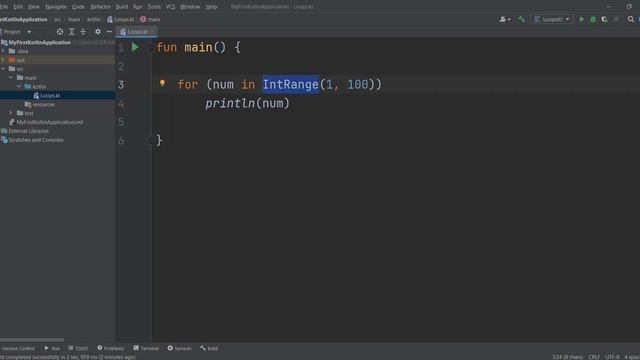Click UTF-8 encoding in status bar

[x=612, y=357]
